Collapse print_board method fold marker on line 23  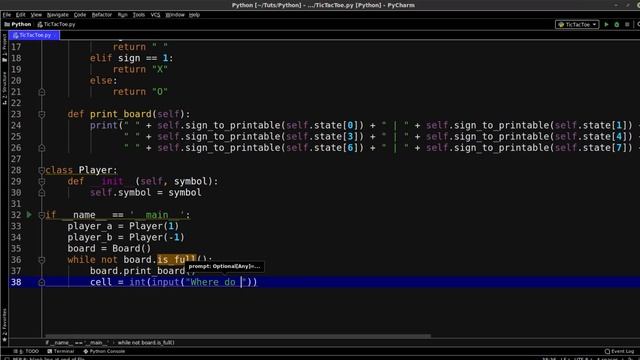41,114
